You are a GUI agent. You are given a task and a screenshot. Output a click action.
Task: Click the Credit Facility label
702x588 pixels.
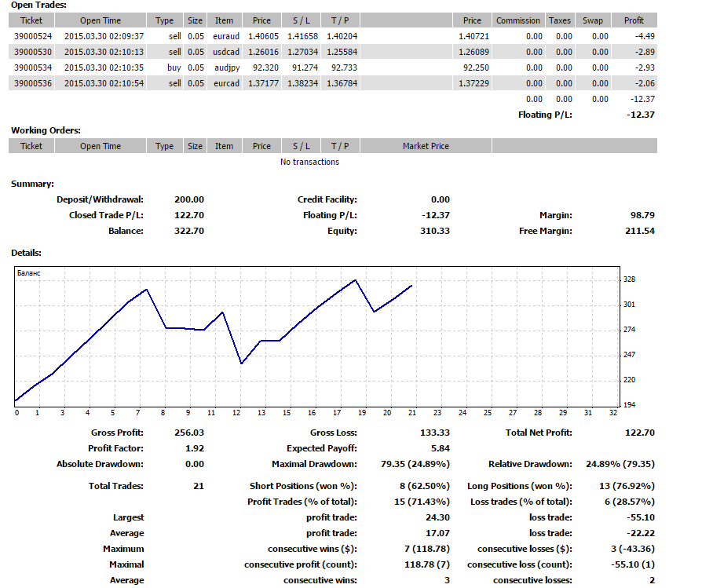pyautogui.click(x=327, y=199)
